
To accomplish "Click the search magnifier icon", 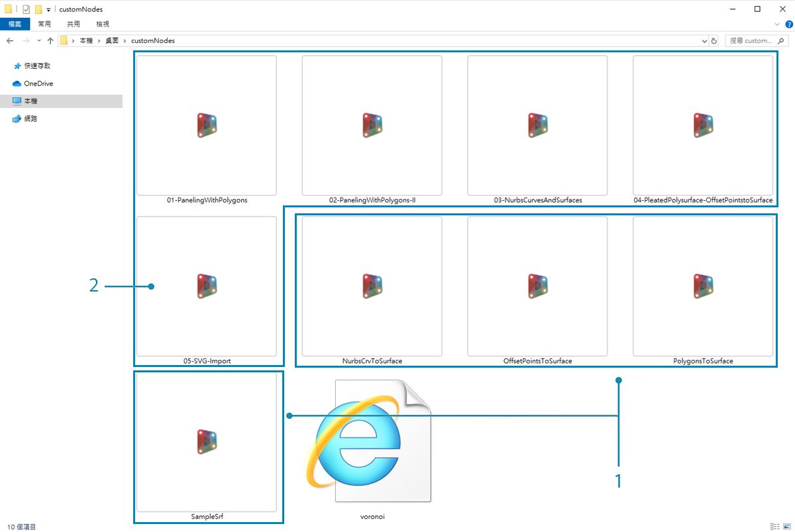I will pyautogui.click(x=782, y=41).
